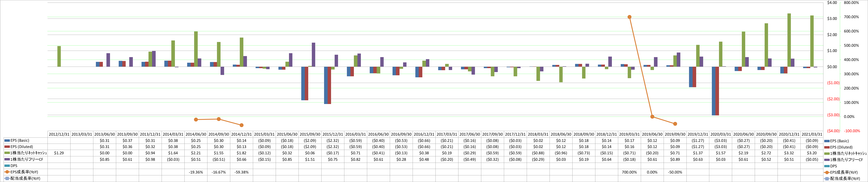This screenshot has height=182, width=868.
Task: Click the $1.29 net cash cell
Action: 59,153
